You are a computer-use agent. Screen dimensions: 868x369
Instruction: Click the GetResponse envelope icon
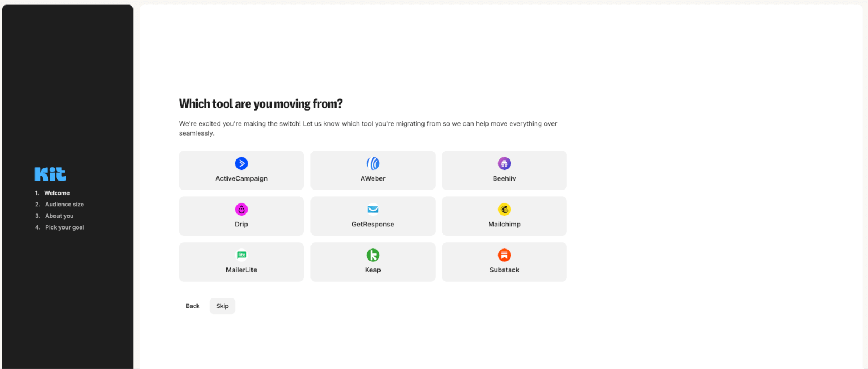pyautogui.click(x=373, y=210)
